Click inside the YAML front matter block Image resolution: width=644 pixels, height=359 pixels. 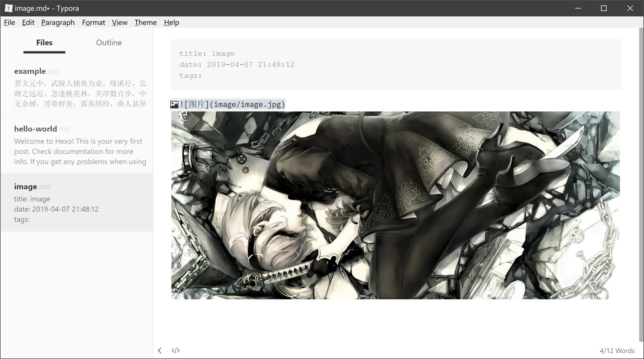coord(396,65)
